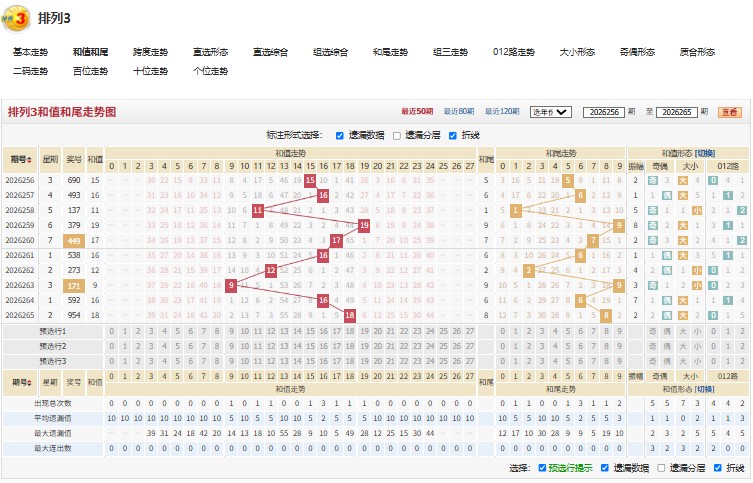Enable 遗漏分层 checkbox beside 标注形式选择
Screen dimensions: 753x483
click(397, 136)
